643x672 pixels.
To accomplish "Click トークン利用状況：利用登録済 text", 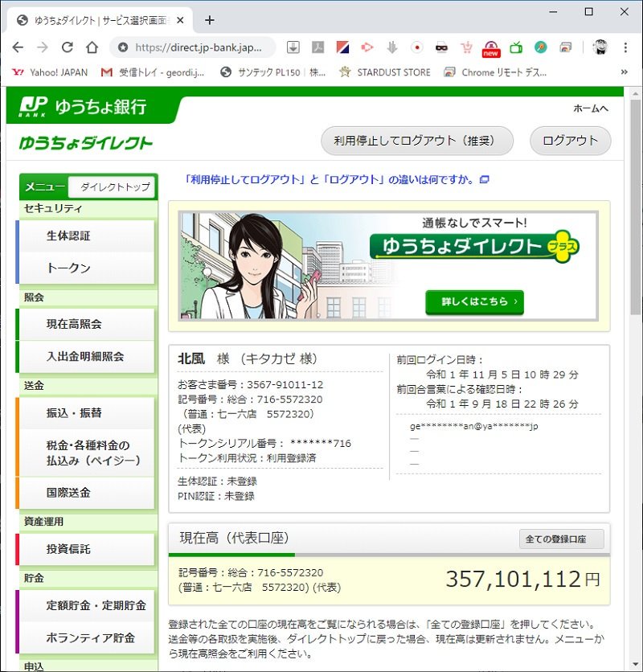I will coord(248,458).
